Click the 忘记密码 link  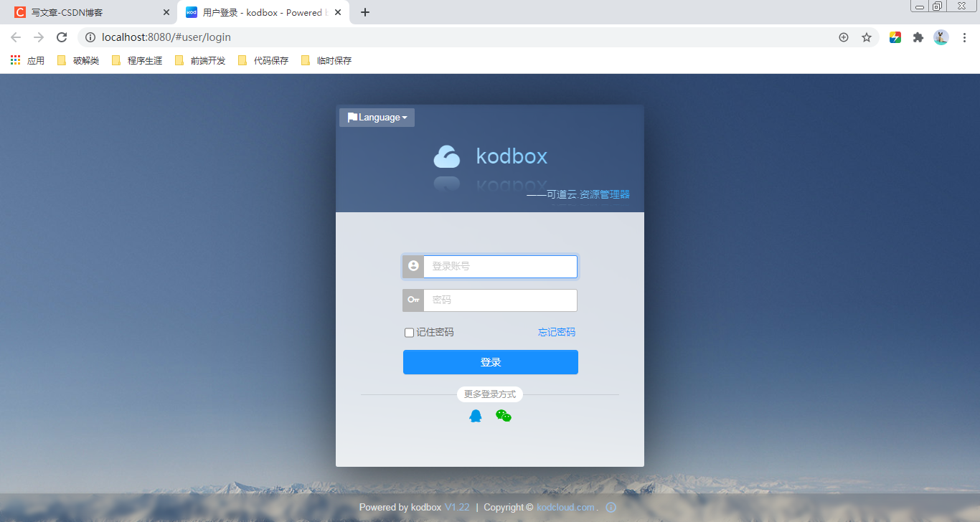tap(557, 332)
